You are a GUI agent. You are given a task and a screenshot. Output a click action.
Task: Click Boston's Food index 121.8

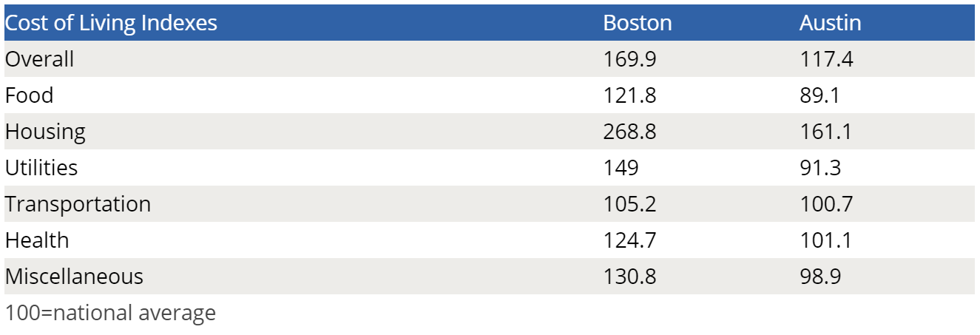629,95
